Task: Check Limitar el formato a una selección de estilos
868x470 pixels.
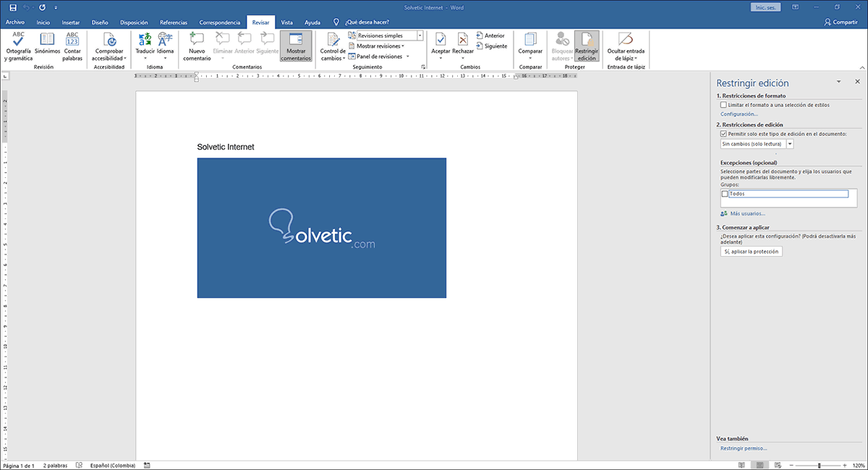Action: (723, 105)
